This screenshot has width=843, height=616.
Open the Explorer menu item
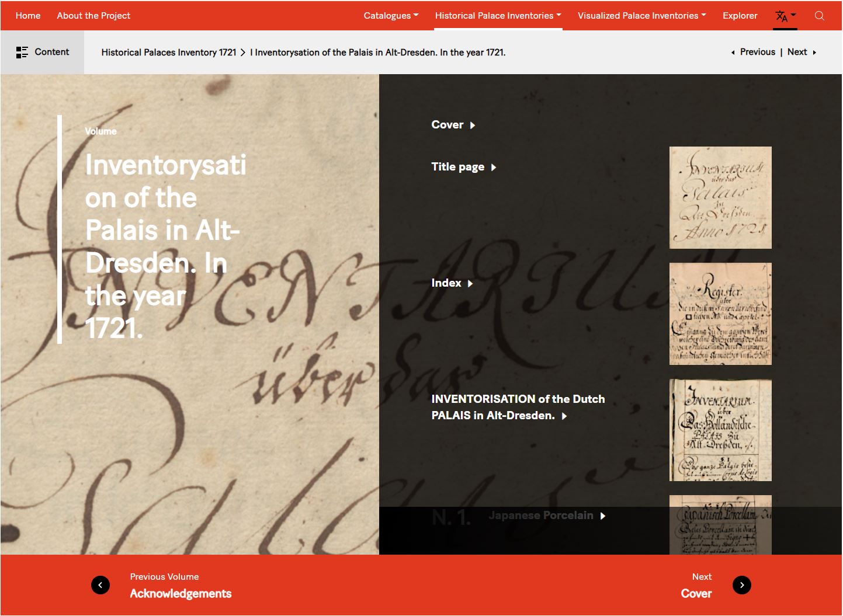[x=740, y=16]
